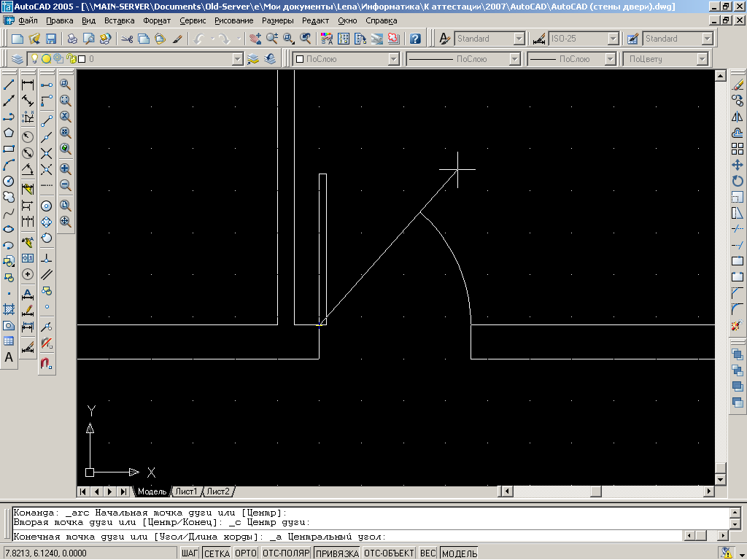
Task: Toggle ВЕС lineweight display
Action: tap(427, 553)
